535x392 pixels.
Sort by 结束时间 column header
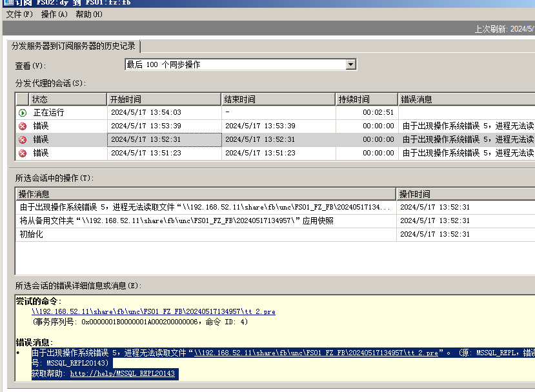[278, 99]
